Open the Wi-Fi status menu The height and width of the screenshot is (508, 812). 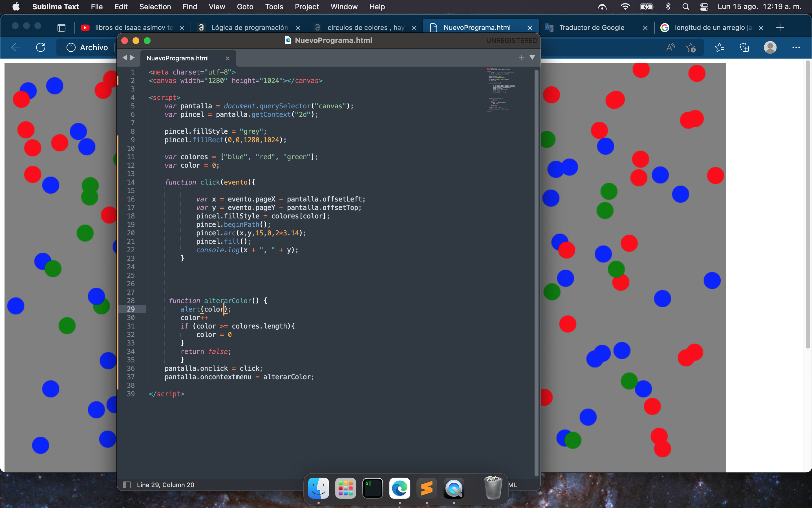click(625, 7)
